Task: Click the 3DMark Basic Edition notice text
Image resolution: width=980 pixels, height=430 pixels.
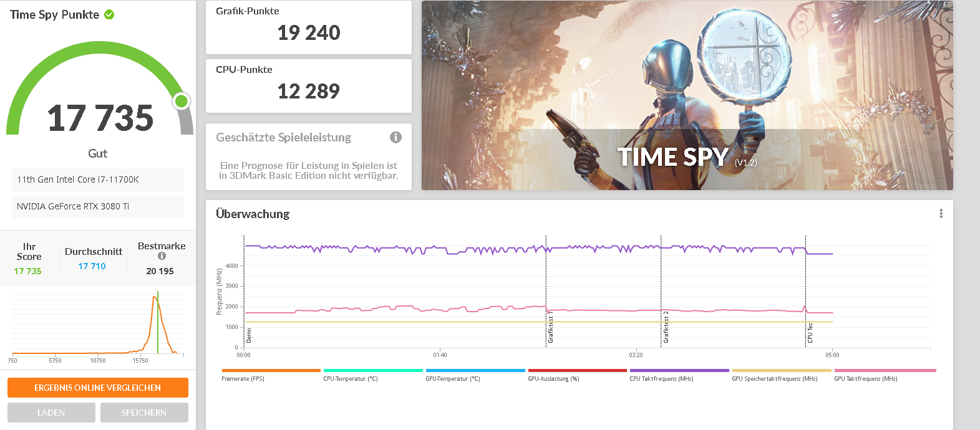Action: [309, 171]
